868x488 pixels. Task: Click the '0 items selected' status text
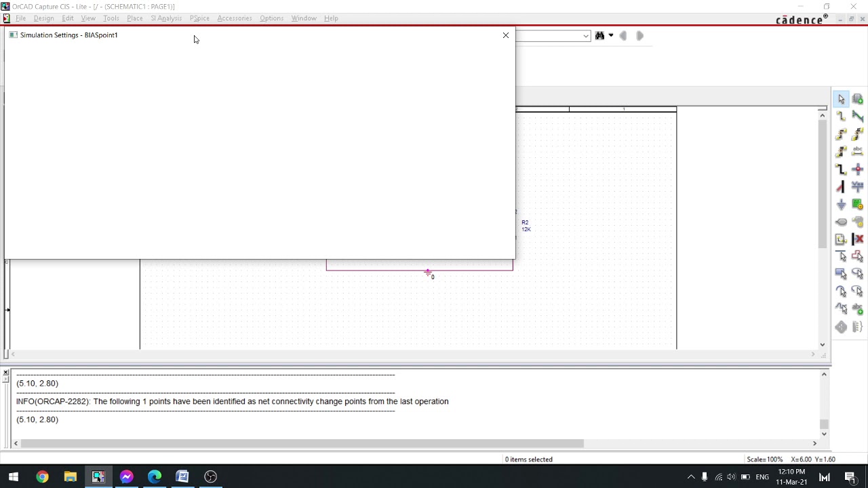529,460
